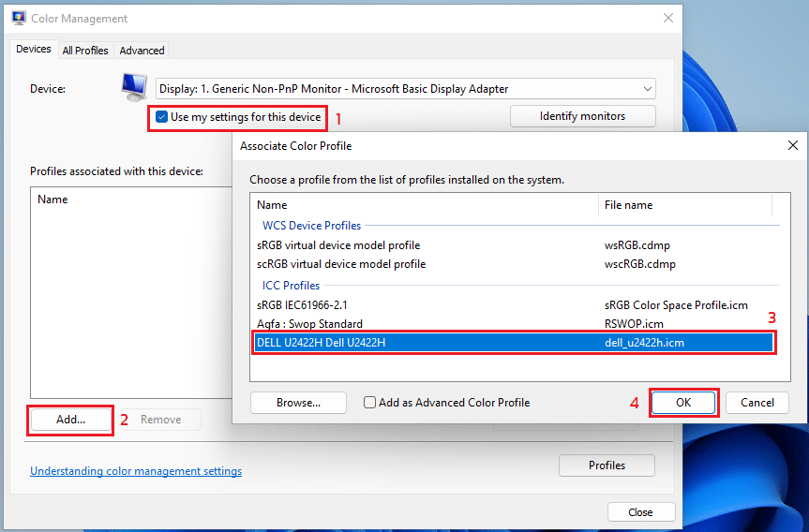Screen dimensions: 809x532
Task: Click the monitor icon beside Device
Action: click(x=134, y=87)
